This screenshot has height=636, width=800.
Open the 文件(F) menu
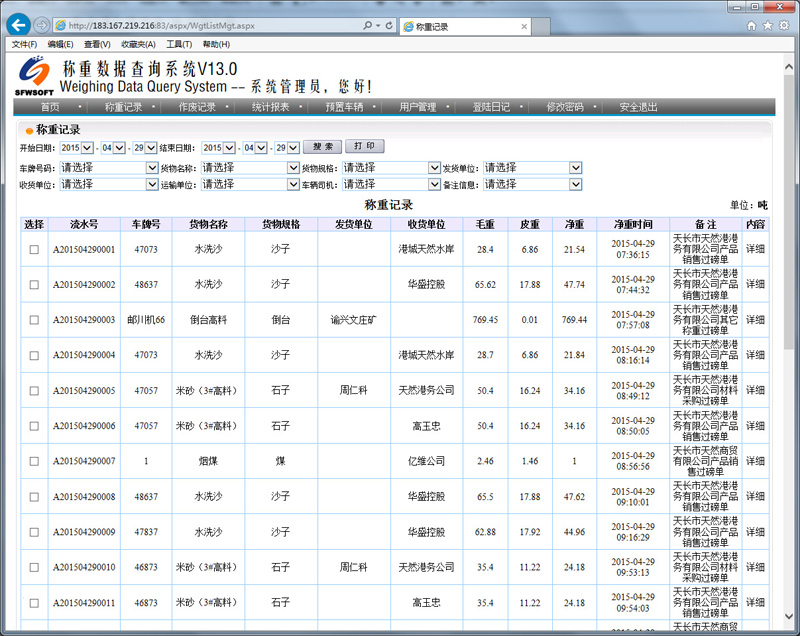(x=24, y=44)
